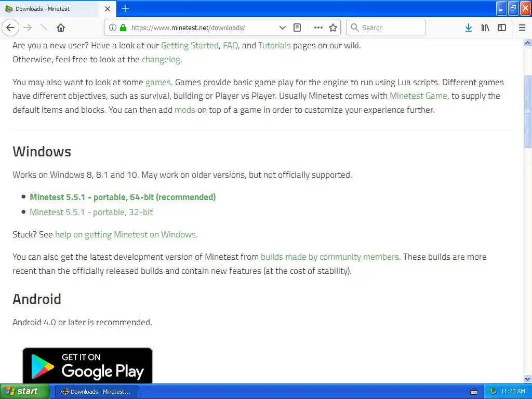The image size is (532, 399).
Task: Bookmark this page with the star icon
Action: tap(333, 28)
